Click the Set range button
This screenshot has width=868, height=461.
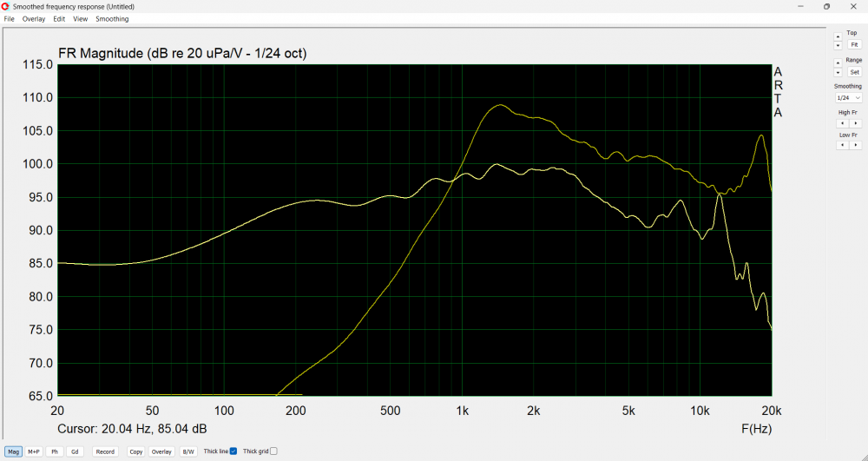point(854,72)
